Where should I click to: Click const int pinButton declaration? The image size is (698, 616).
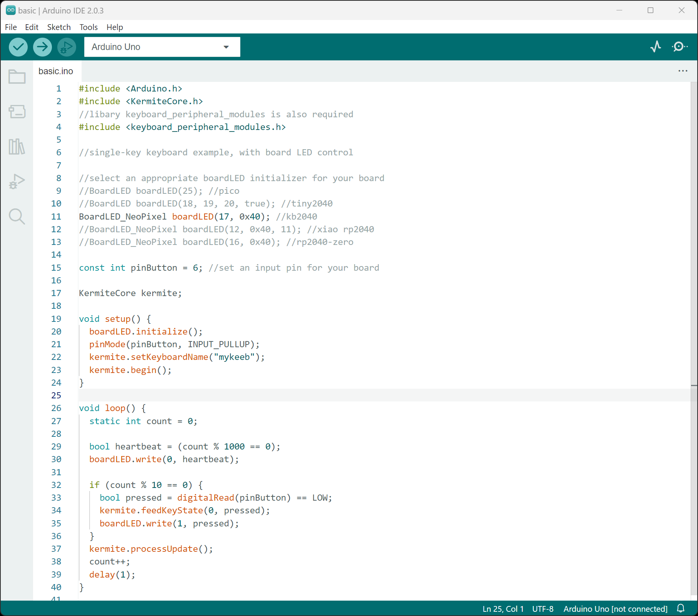[x=141, y=268]
